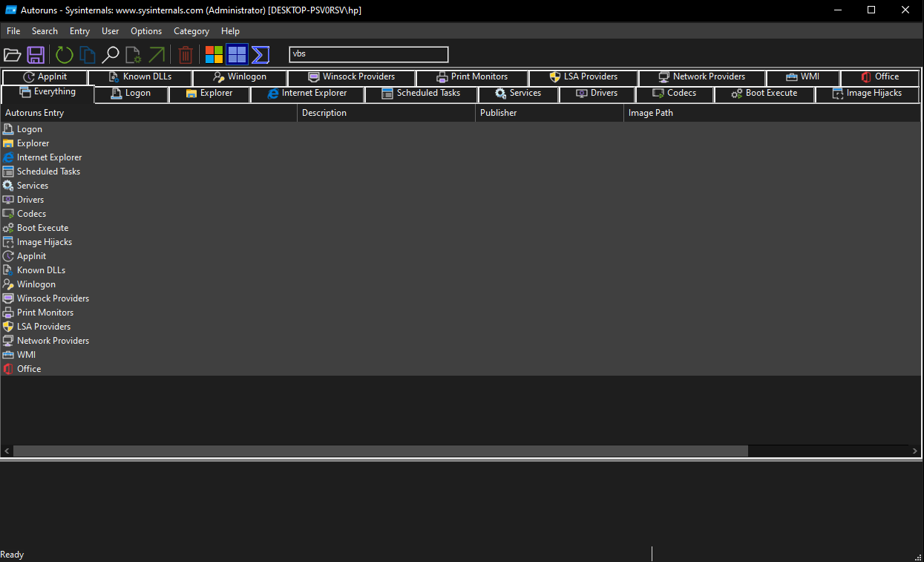Sort by the Autoruns Entry column
This screenshot has width=924, height=562.
click(x=149, y=113)
